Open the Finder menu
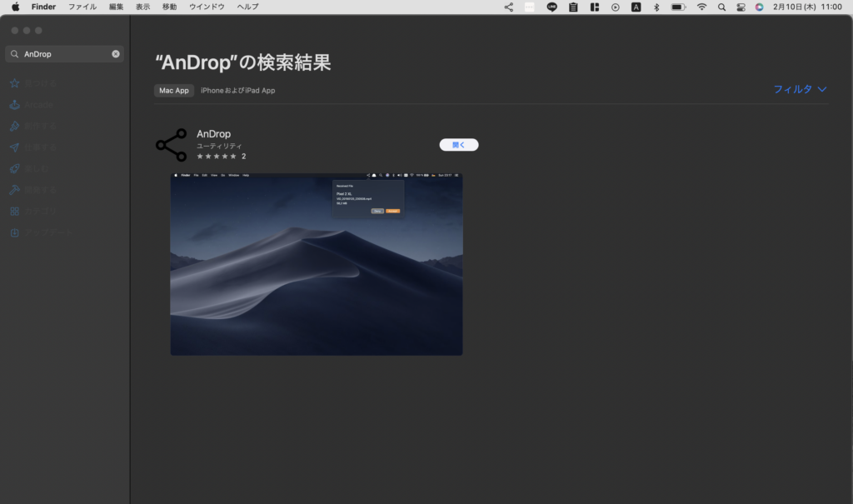853x504 pixels. click(43, 7)
